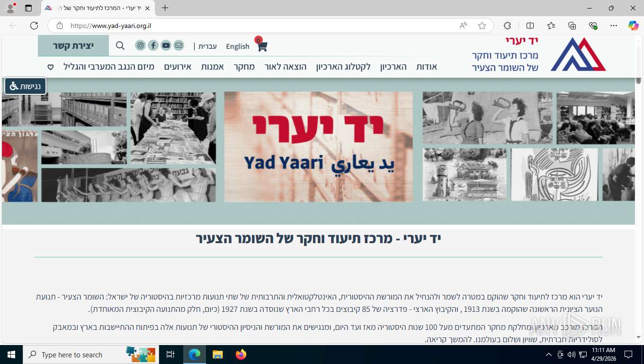Click the heading יד יערי - מרכז תיעוד וחקר

pos(318,238)
